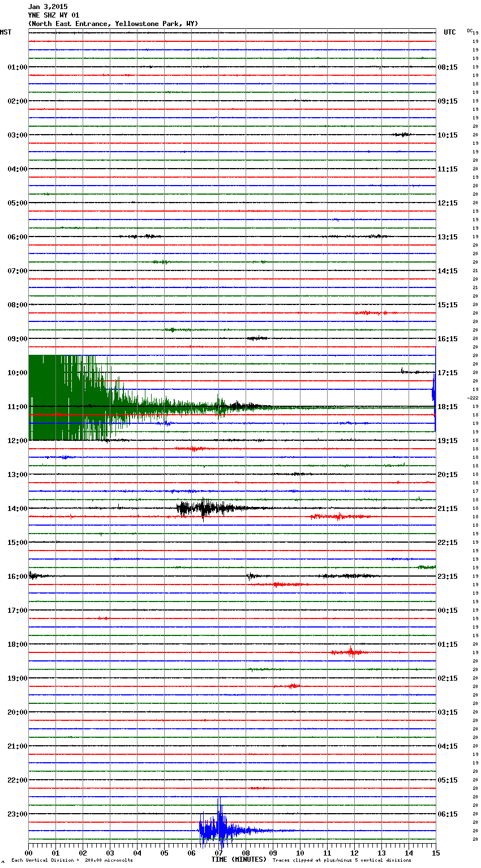Click the 23:15 UTC time label
Screen dimensions: 481x868
[x=448, y=577]
